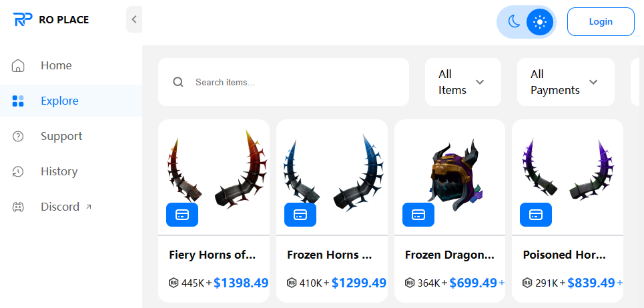Open the Poisoned Horns item thumbnail
The width and height of the screenshot is (644, 308).
tap(567, 177)
